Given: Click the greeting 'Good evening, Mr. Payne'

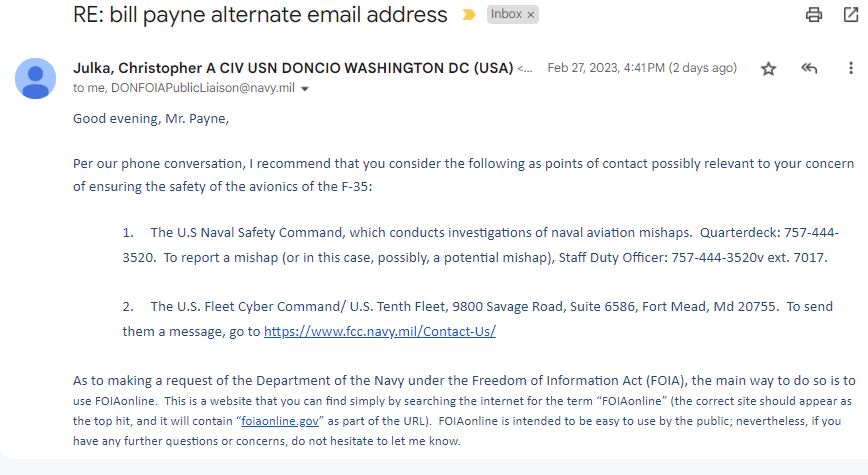Looking at the screenshot, I should 151,118.
